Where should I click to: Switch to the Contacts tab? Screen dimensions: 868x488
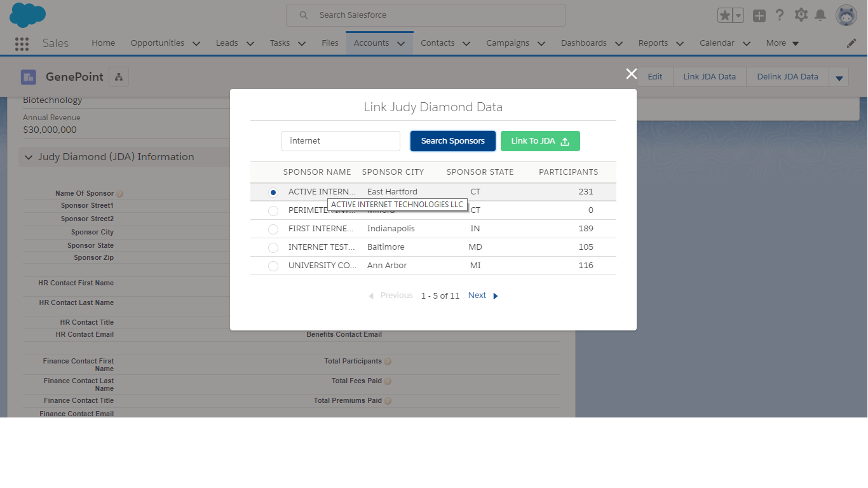click(x=438, y=43)
